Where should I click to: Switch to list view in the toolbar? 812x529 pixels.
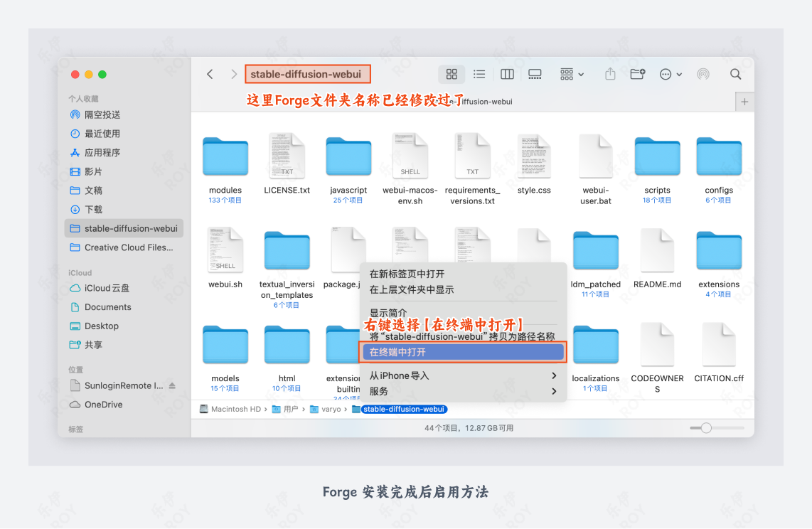pos(479,74)
